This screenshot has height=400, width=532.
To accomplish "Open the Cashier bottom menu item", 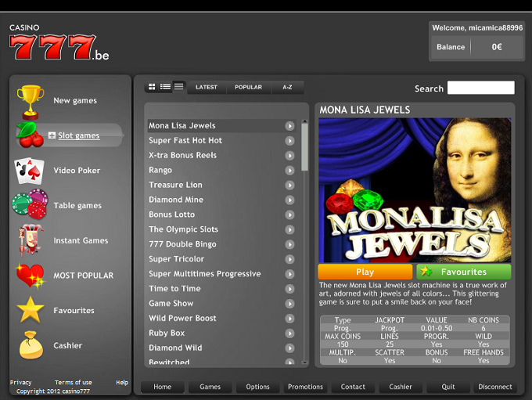I will pyautogui.click(x=401, y=387).
